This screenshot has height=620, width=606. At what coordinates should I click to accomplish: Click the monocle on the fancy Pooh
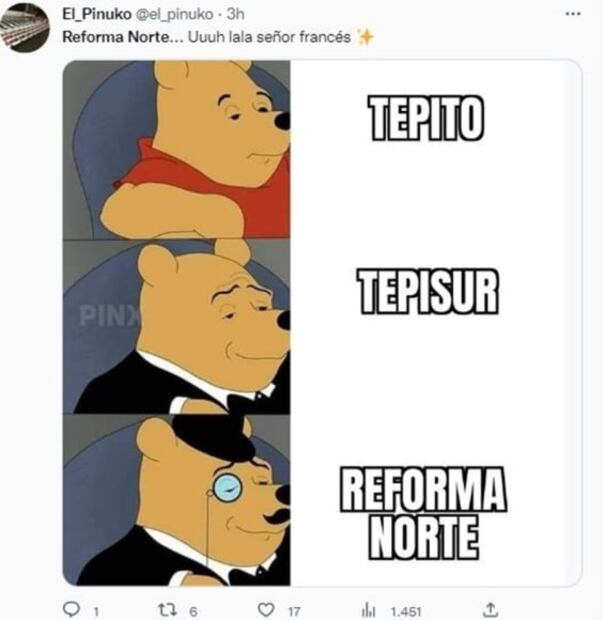[x=227, y=487]
